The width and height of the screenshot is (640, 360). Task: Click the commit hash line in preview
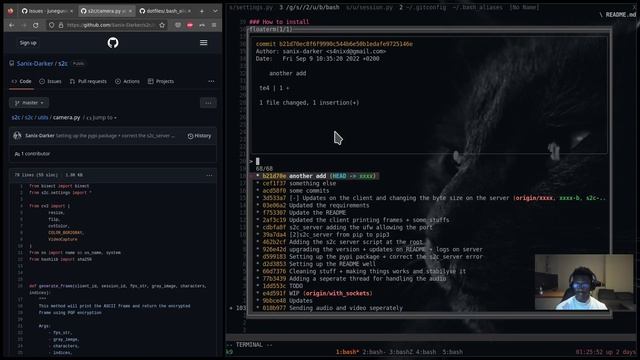(x=334, y=44)
